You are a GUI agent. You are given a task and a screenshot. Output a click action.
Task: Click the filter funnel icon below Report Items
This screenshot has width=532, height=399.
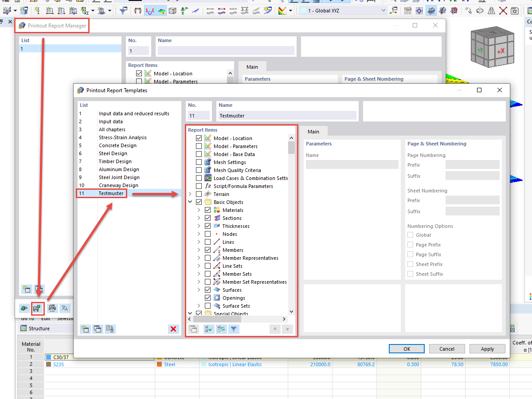234,329
